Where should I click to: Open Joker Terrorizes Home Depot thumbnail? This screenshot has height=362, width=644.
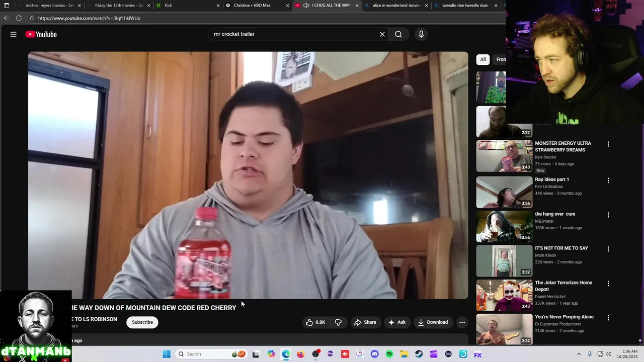504,295
